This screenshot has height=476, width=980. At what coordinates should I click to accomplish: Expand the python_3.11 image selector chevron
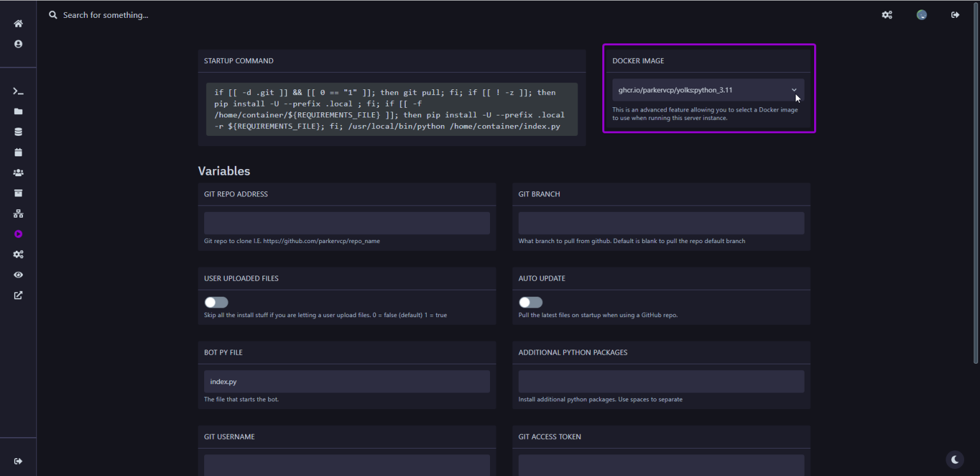[794, 90]
